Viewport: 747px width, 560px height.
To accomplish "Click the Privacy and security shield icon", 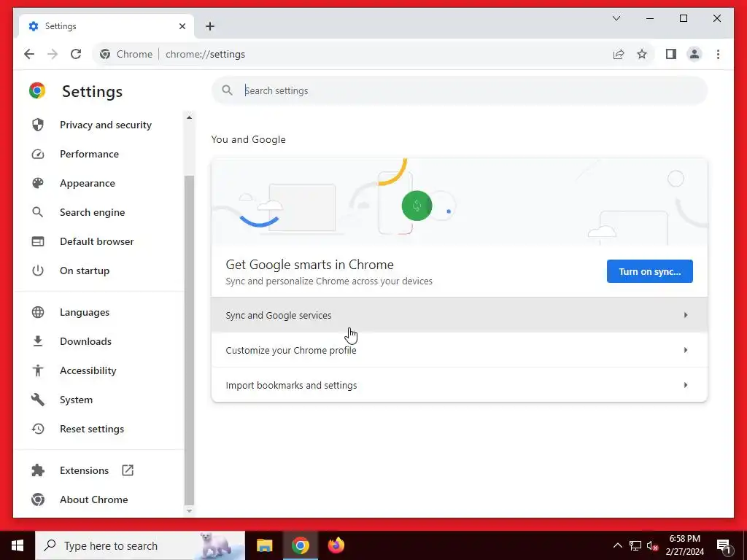I will pyautogui.click(x=38, y=125).
